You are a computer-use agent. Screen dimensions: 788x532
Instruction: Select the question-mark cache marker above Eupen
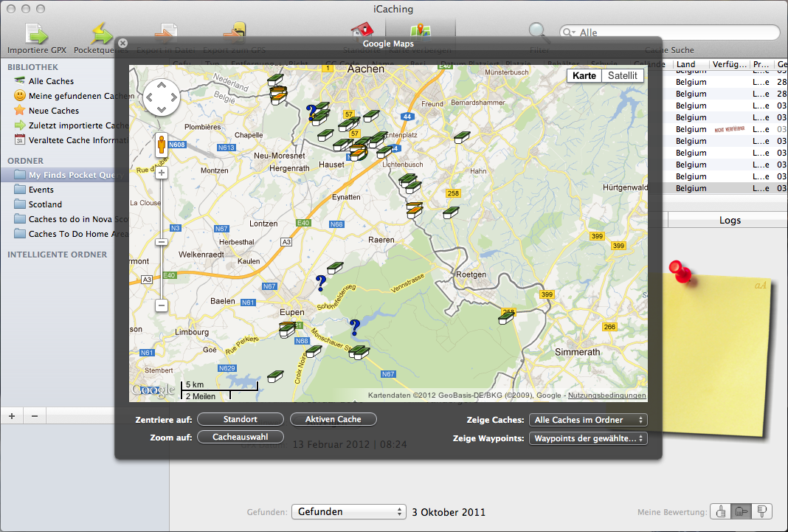pyautogui.click(x=321, y=283)
